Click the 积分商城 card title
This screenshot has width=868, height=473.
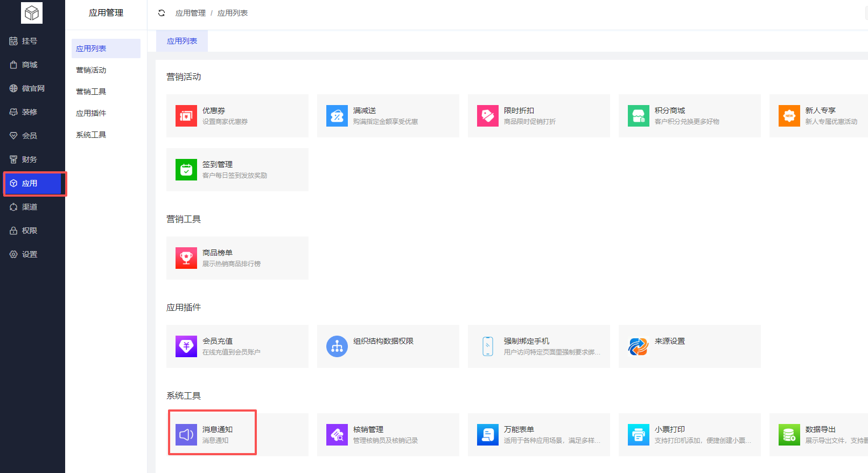coord(670,110)
